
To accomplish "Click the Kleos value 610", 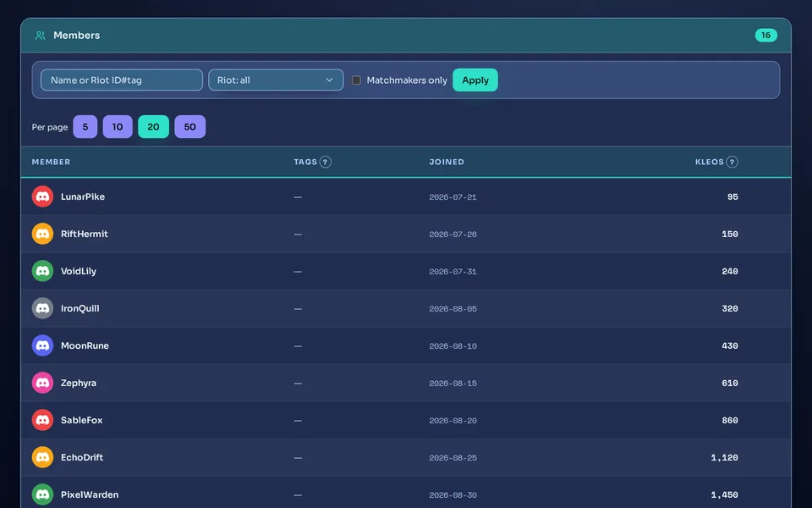I will click(730, 383).
